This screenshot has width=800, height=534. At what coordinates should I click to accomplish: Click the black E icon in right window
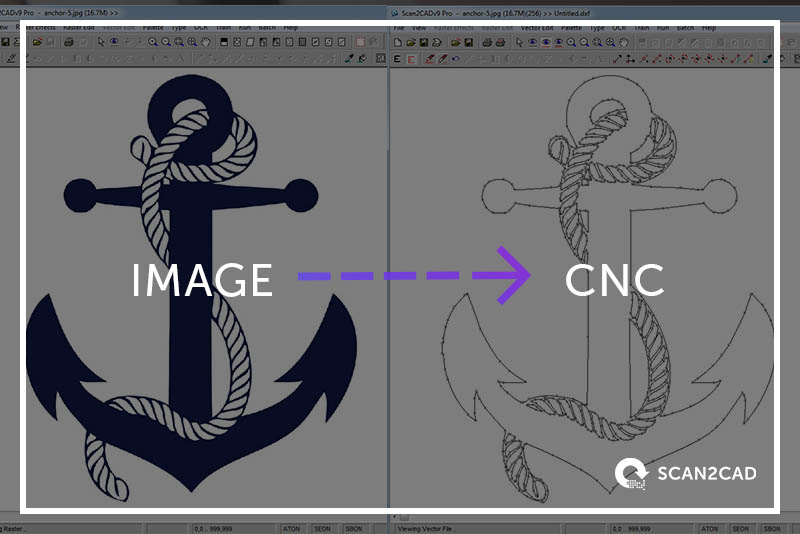pos(397,60)
